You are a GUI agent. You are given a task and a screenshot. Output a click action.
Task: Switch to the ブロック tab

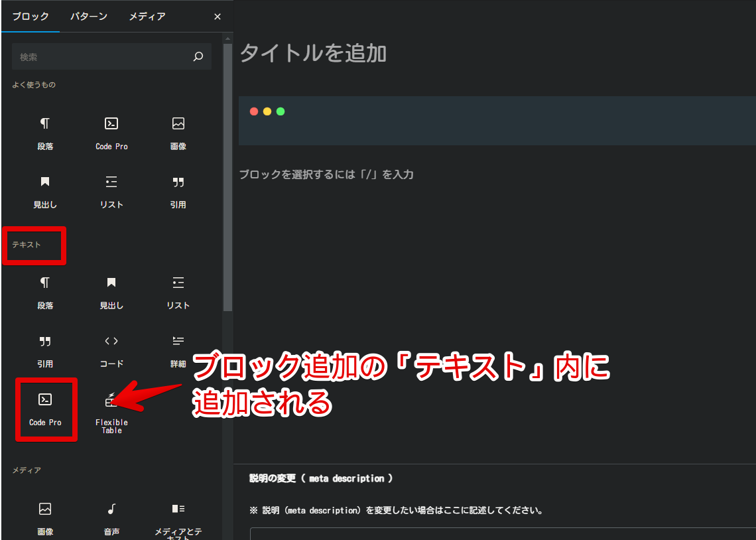pyautogui.click(x=31, y=17)
